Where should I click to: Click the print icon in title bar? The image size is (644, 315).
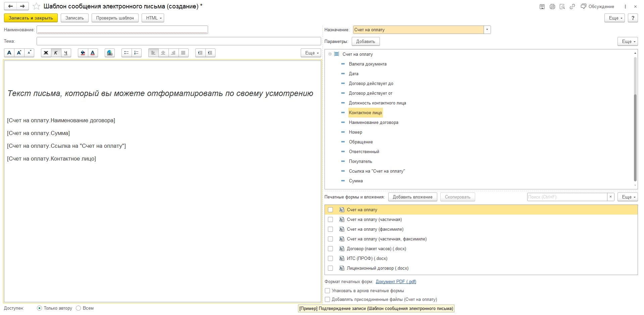coord(552,7)
